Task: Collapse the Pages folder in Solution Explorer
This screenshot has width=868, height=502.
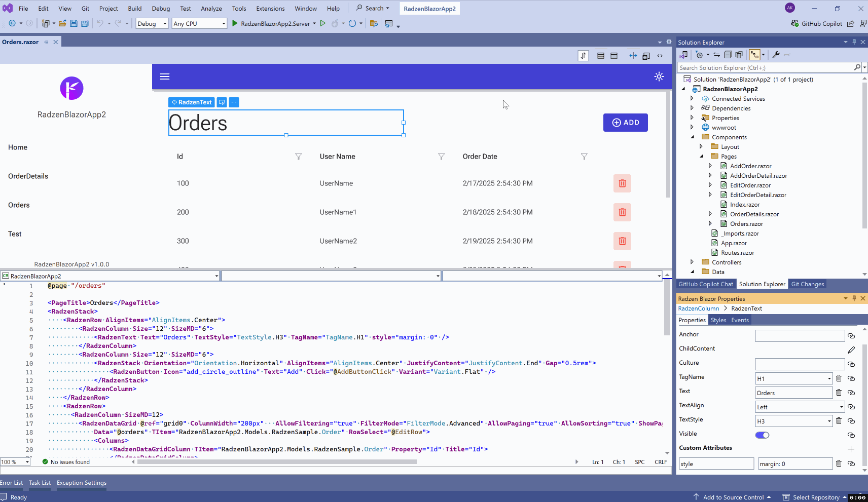Action: point(702,156)
